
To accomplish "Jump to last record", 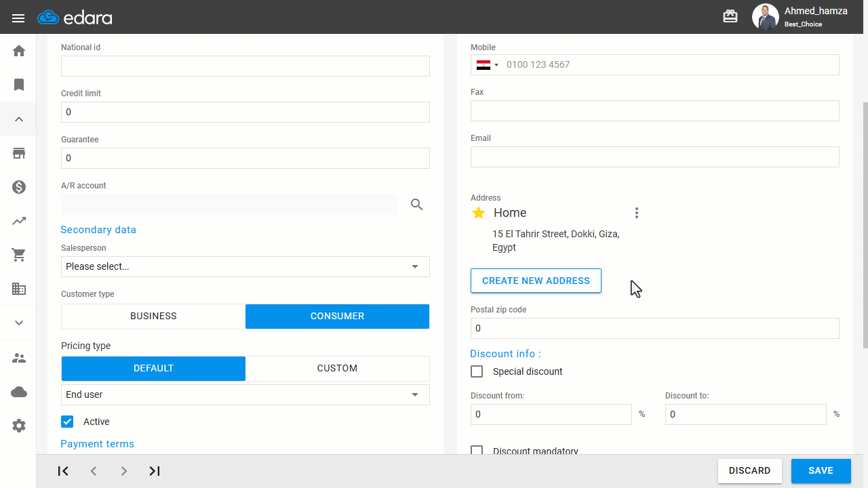I will point(155,471).
